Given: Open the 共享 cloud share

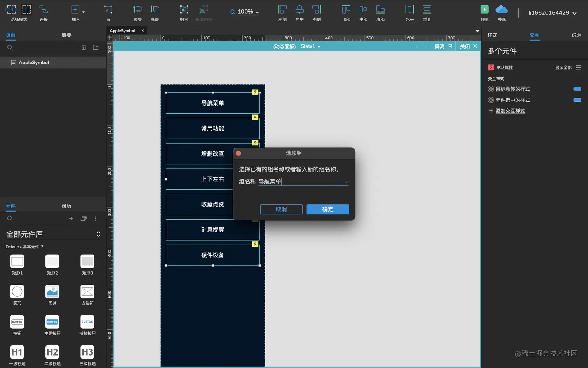Looking at the screenshot, I should pyautogui.click(x=502, y=13).
